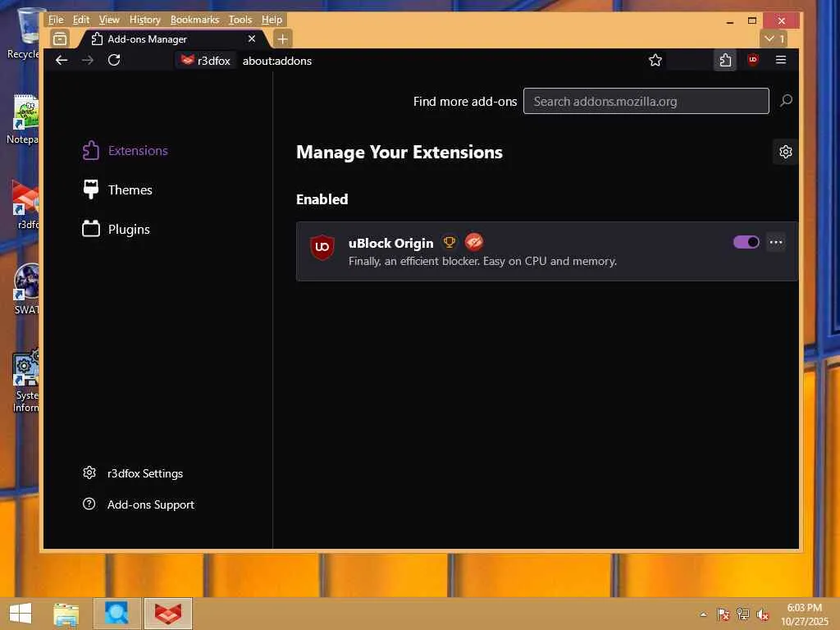Screen dimensions: 840x630
Task: Focus the Search addons.mozilla.org field
Action: pyautogui.click(x=646, y=101)
